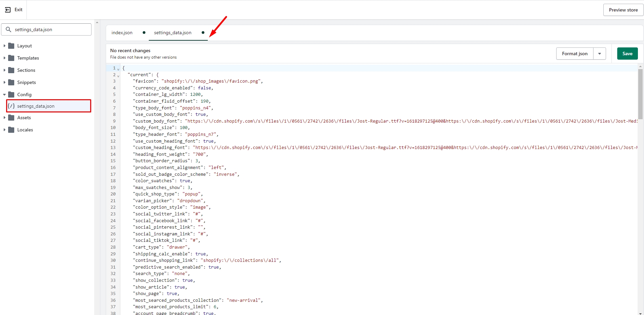Open the Format json dropdown arrow
This screenshot has height=315, width=644.
[x=599, y=54]
